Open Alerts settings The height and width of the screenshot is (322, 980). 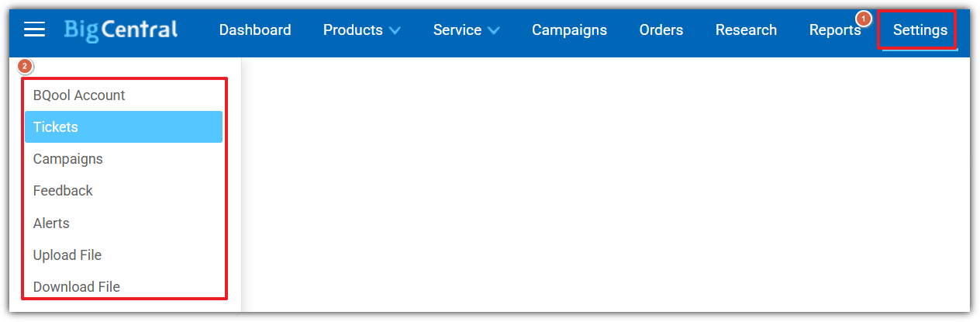(51, 223)
